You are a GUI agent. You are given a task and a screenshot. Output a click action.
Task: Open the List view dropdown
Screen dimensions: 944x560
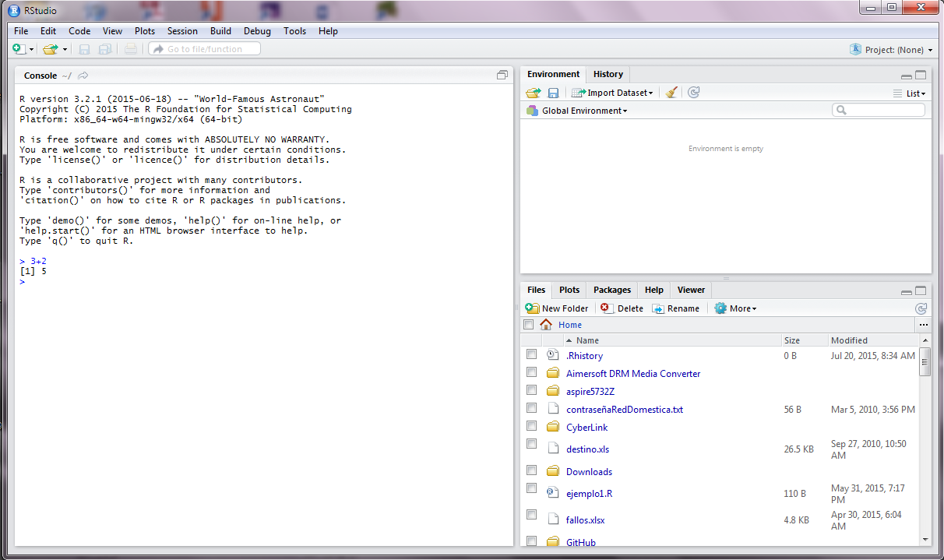click(x=910, y=93)
